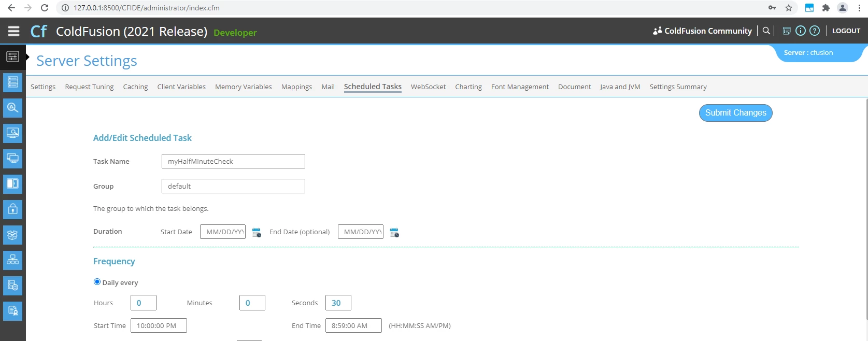
Task: Click the LOGOUT link
Action: click(x=846, y=31)
